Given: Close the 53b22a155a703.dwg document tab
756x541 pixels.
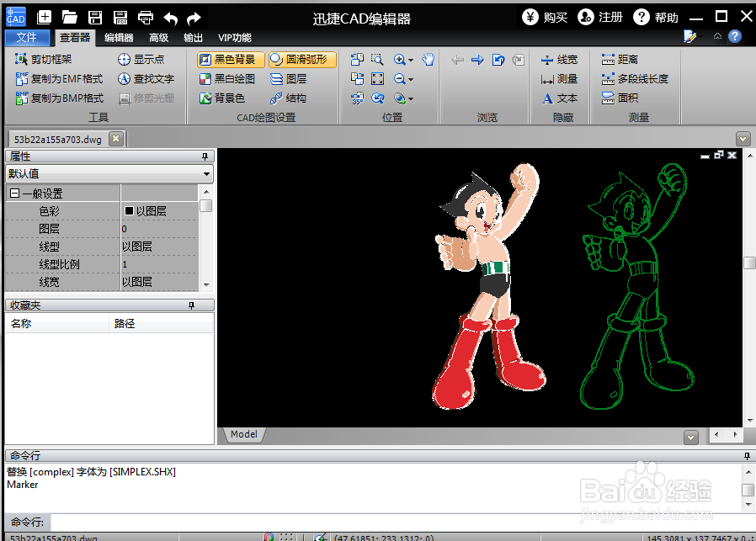Looking at the screenshot, I should [x=115, y=139].
